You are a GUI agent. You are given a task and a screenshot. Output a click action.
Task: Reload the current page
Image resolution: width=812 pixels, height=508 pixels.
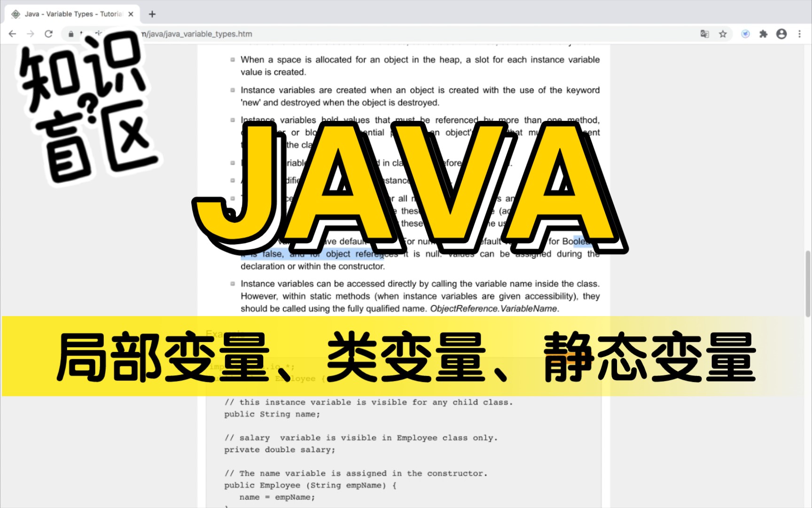click(48, 34)
